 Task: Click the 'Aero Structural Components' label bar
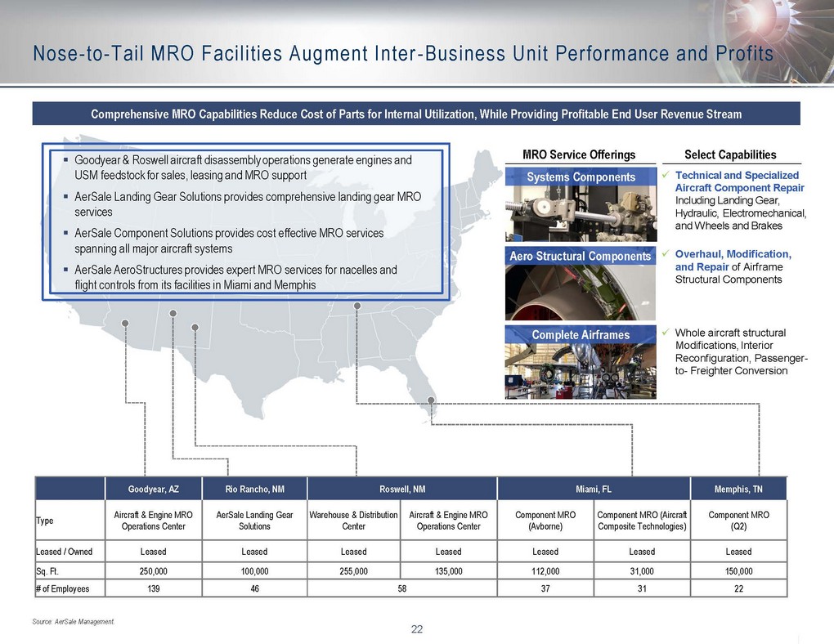coord(581,256)
